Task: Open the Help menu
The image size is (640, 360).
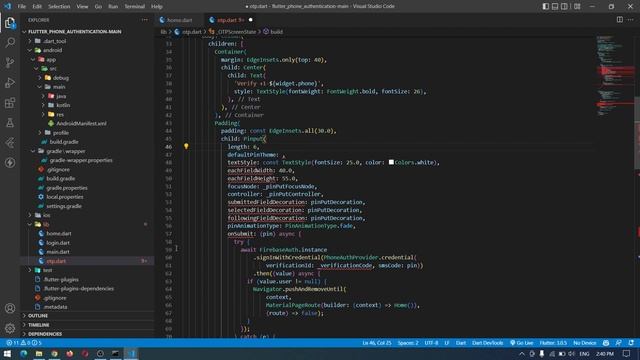Action: [157, 7]
